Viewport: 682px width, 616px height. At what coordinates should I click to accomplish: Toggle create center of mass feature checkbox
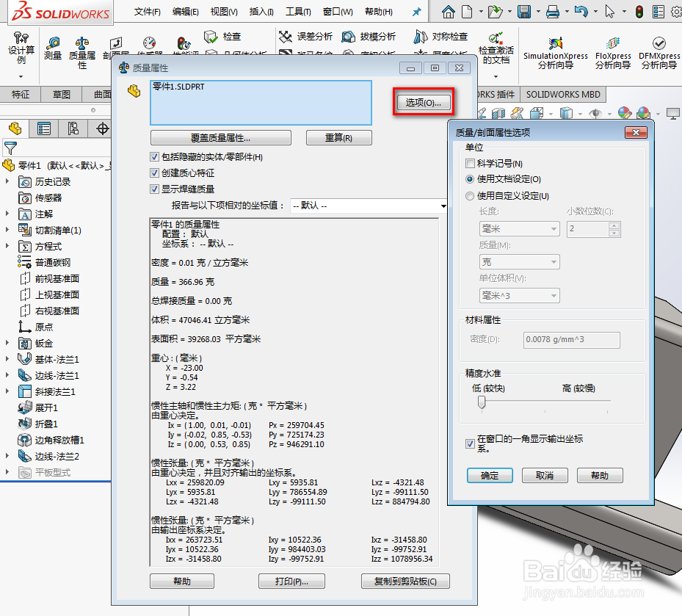(154, 173)
